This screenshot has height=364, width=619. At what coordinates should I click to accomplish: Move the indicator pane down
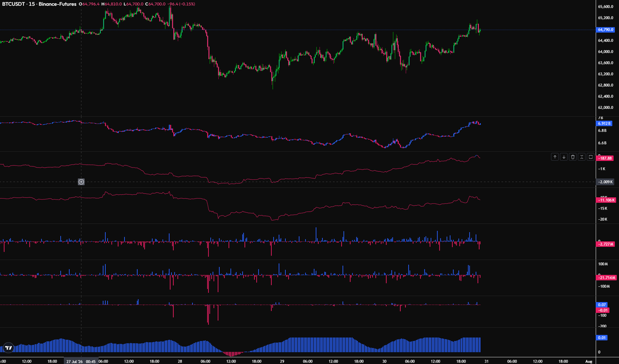click(564, 157)
